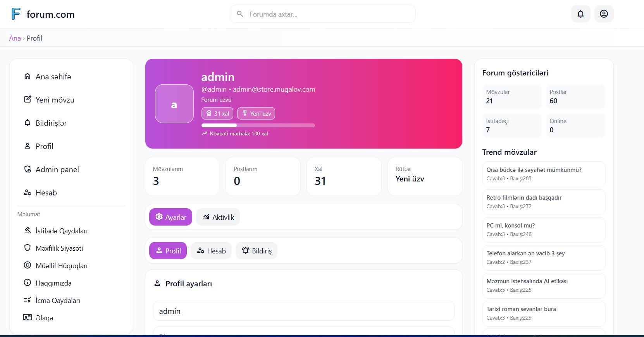Image resolution: width=644 pixels, height=337 pixels.
Task: Click the Əlaqə contact link
Action: tap(44, 318)
